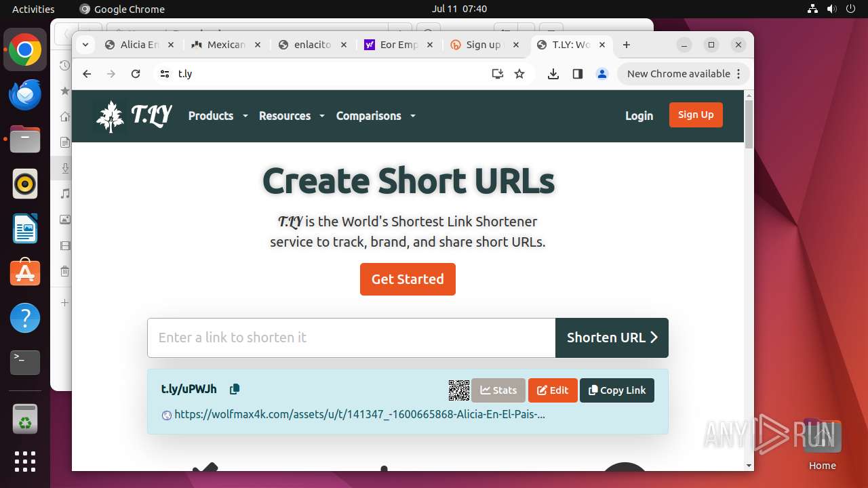Click the t.ly address bar URL

point(185,74)
